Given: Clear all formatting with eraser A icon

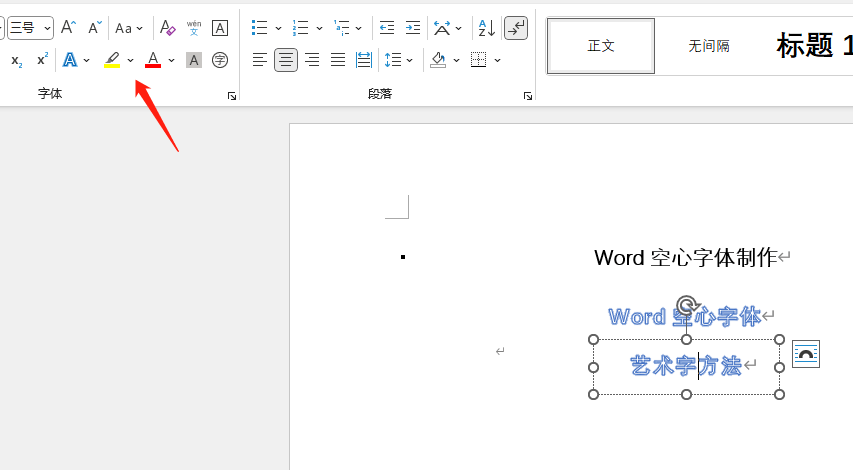Looking at the screenshot, I should (167, 28).
